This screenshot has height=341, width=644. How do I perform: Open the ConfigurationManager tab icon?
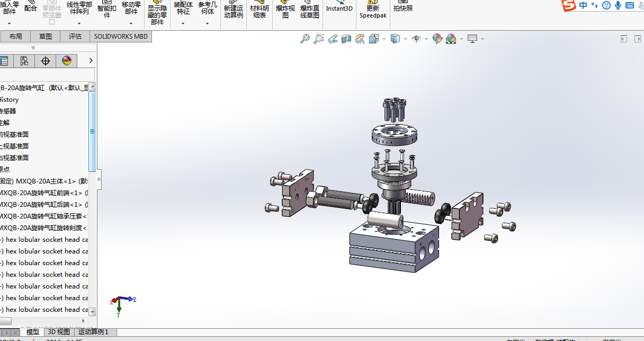click(x=24, y=61)
